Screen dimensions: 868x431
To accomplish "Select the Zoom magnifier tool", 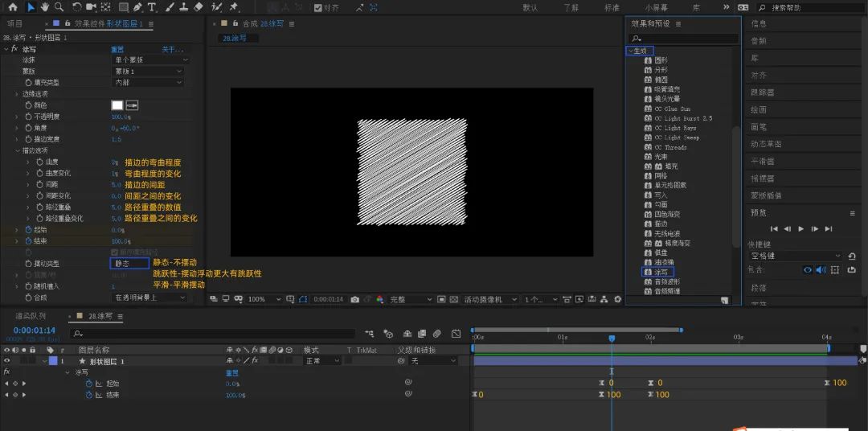I will tap(59, 7).
